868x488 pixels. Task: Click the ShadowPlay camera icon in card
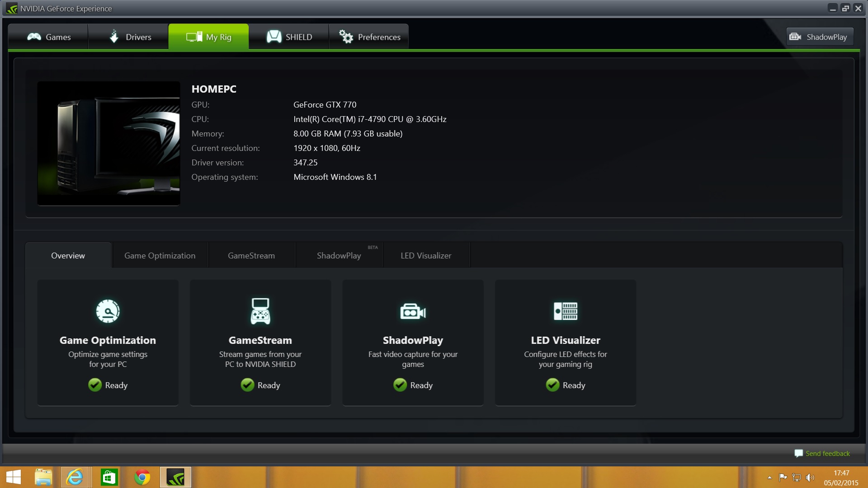(x=413, y=311)
